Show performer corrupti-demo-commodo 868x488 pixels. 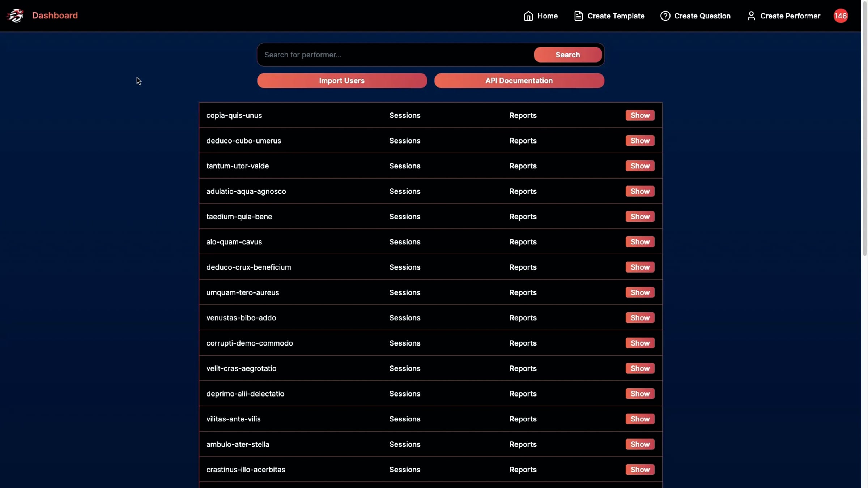pyautogui.click(x=640, y=343)
